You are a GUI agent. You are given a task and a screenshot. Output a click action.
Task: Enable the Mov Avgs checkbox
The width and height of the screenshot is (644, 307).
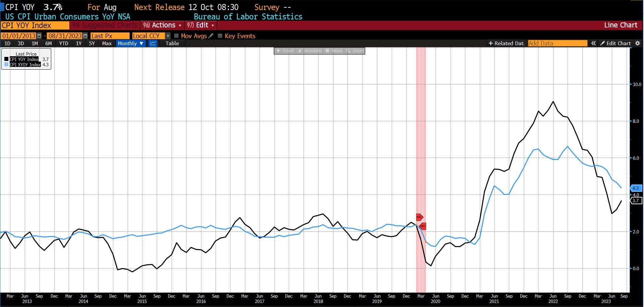(x=176, y=36)
